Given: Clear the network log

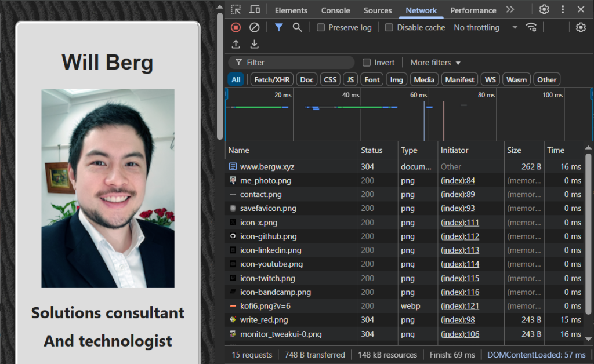Looking at the screenshot, I should click(x=254, y=27).
